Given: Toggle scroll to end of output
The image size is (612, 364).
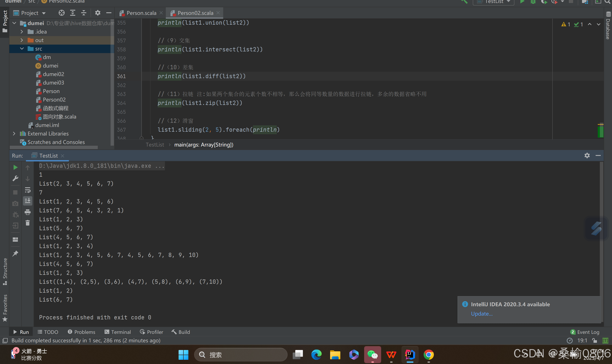Looking at the screenshot, I should pos(27,201).
